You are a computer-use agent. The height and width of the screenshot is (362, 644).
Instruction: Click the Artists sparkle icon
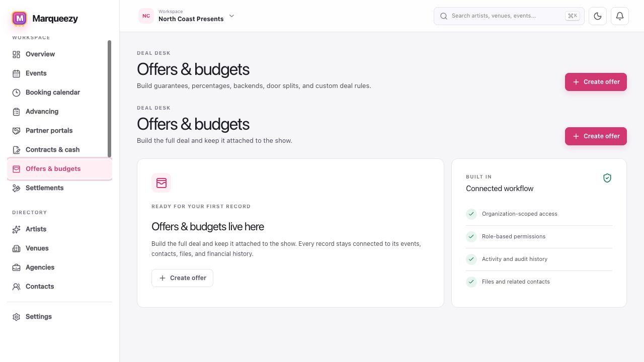click(x=16, y=229)
